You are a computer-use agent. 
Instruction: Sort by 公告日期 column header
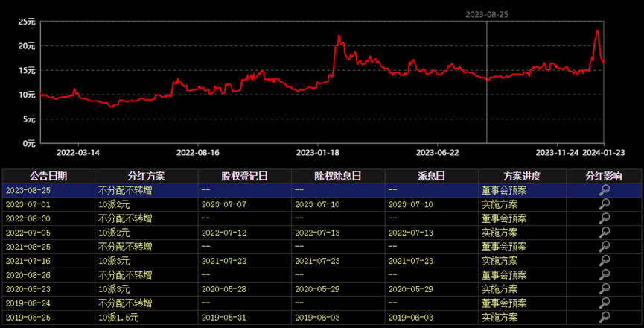pyautogui.click(x=48, y=177)
